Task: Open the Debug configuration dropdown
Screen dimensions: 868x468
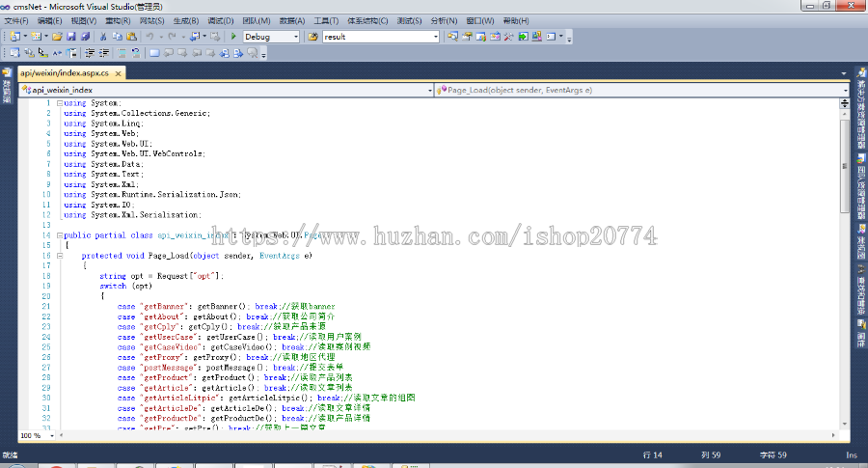Action: tap(295, 37)
